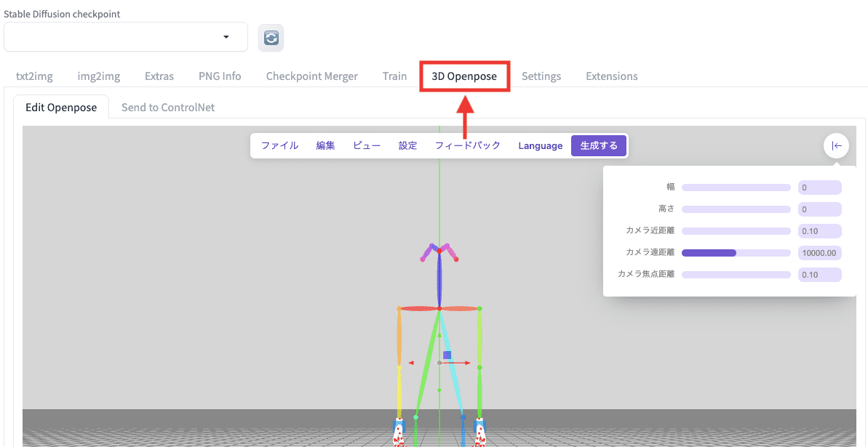Adjust the カメラ遠距離 slider
868x447 pixels.
pos(736,252)
